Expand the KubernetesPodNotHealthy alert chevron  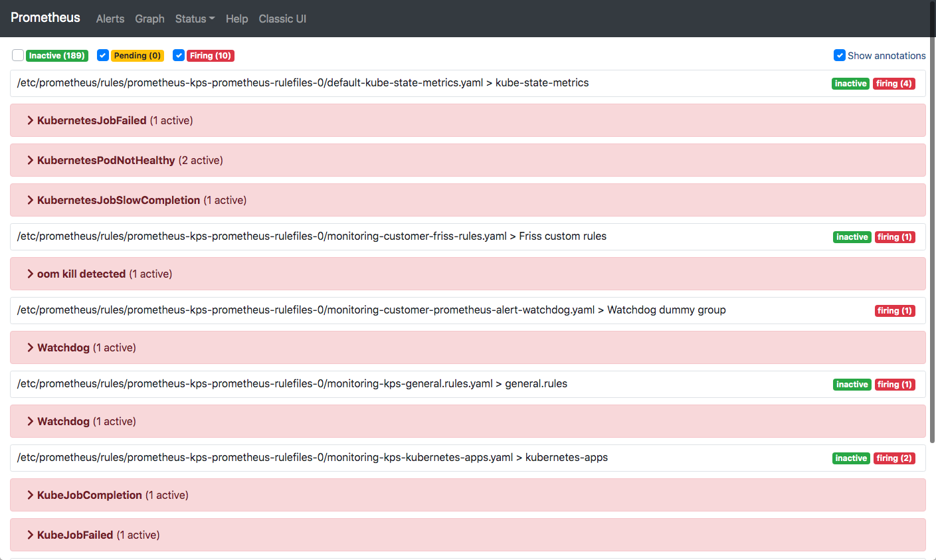(31, 160)
